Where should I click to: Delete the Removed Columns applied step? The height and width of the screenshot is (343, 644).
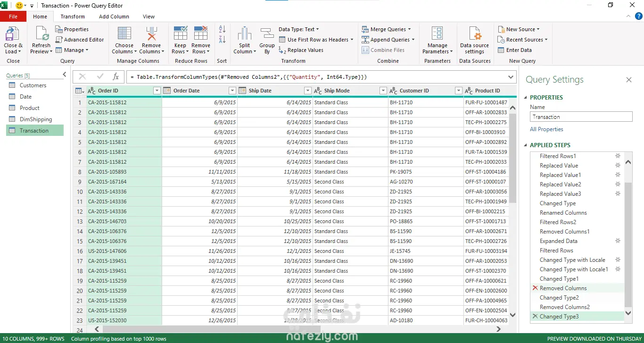pyautogui.click(x=535, y=288)
